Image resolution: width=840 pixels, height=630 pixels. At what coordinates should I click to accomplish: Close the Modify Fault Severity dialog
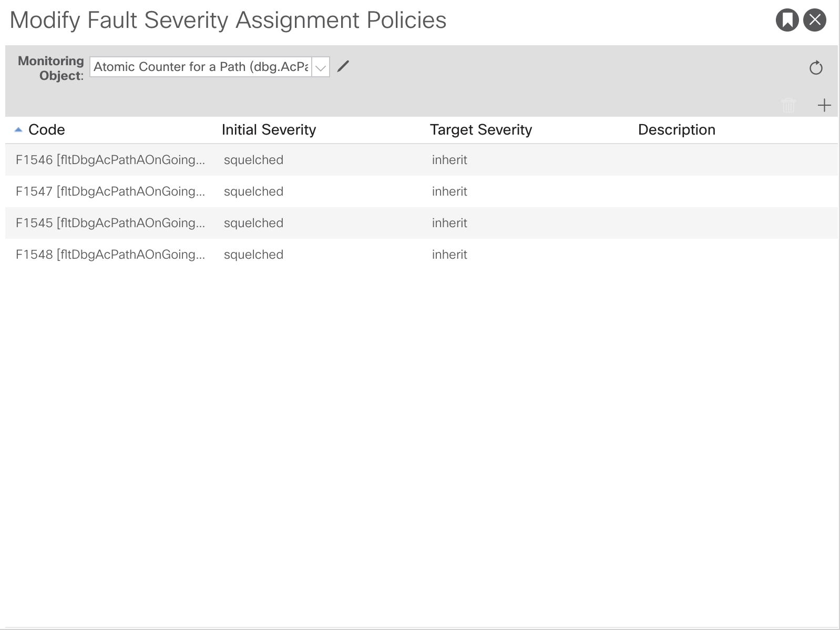pos(815,21)
